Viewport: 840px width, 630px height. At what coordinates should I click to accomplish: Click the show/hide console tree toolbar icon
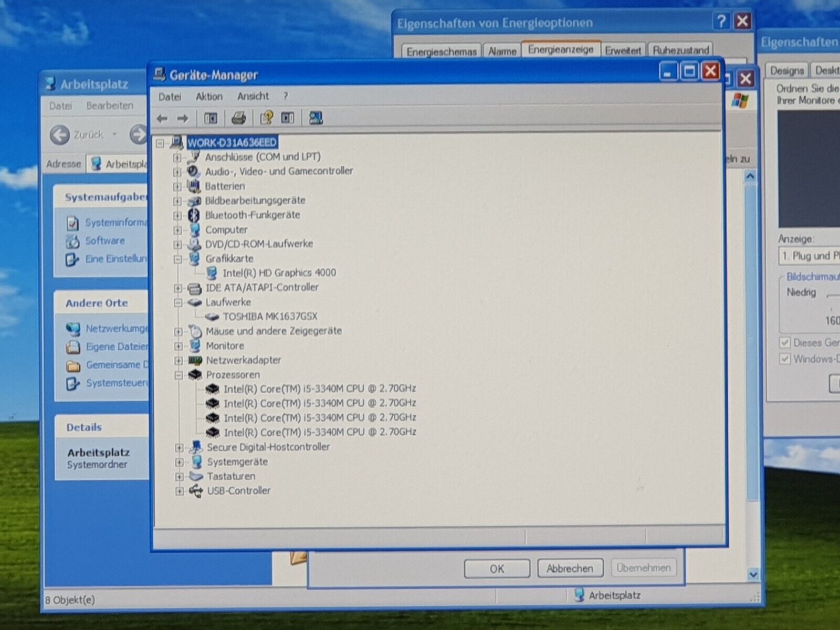click(211, 119)
